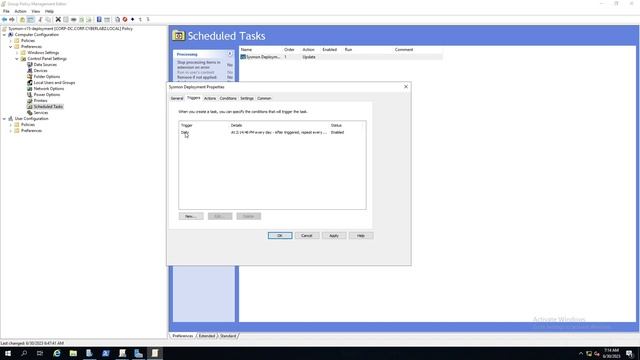Open the File menu
The width and height of the screenshot is (640, 360).
(x=6, y=11)
